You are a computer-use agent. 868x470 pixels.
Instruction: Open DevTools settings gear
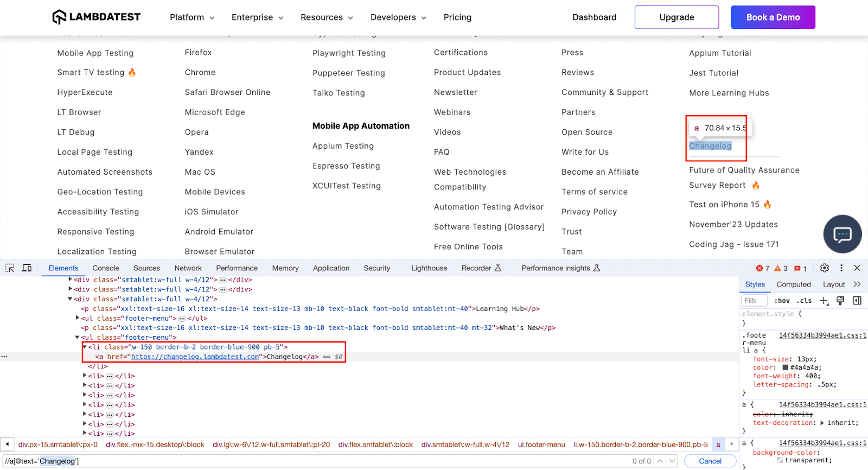(825, 268)
